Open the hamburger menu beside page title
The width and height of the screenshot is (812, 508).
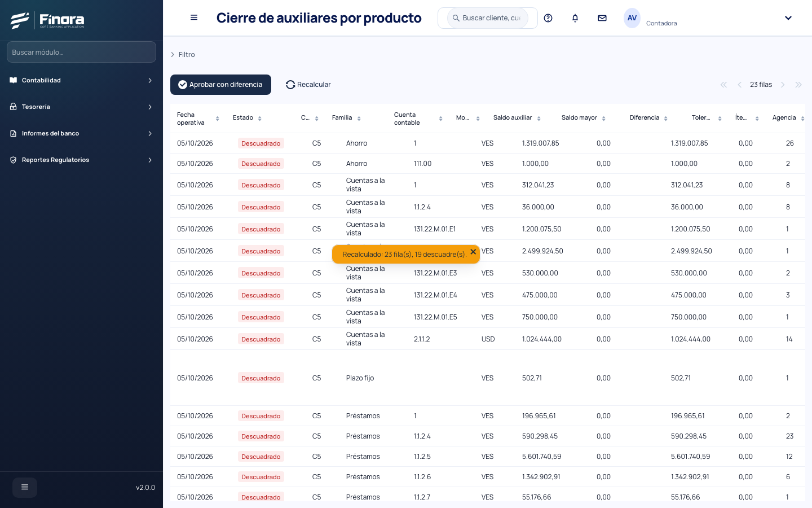point(194,17)
